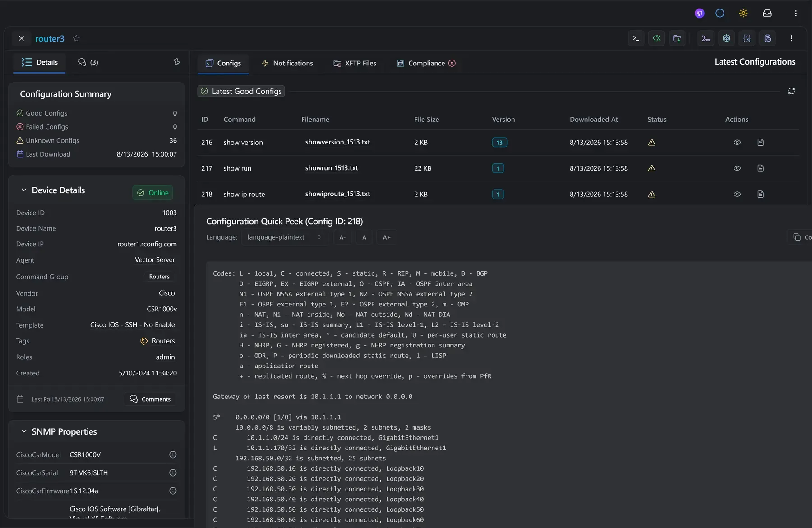
Task: Show info for CiscoCsrModel property
Action: (173, 455)
